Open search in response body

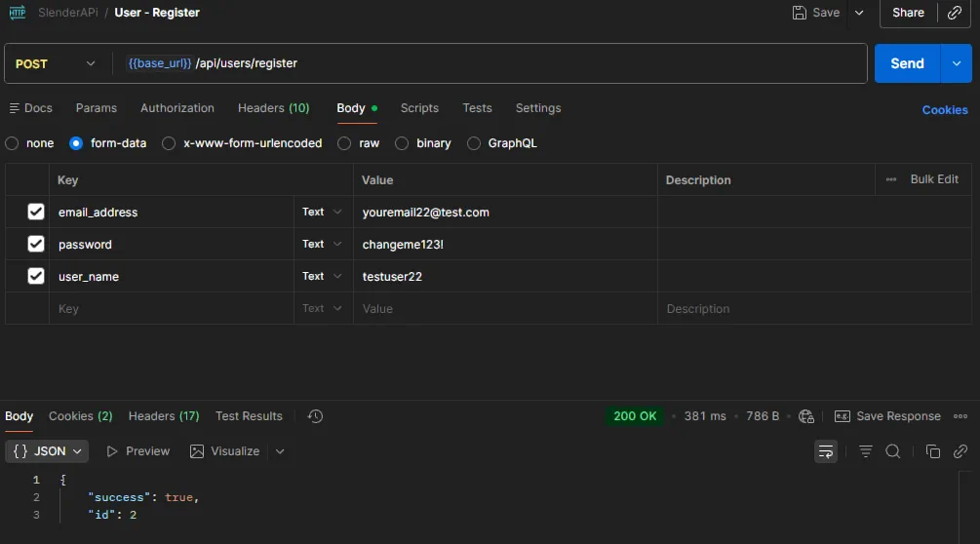893,451
